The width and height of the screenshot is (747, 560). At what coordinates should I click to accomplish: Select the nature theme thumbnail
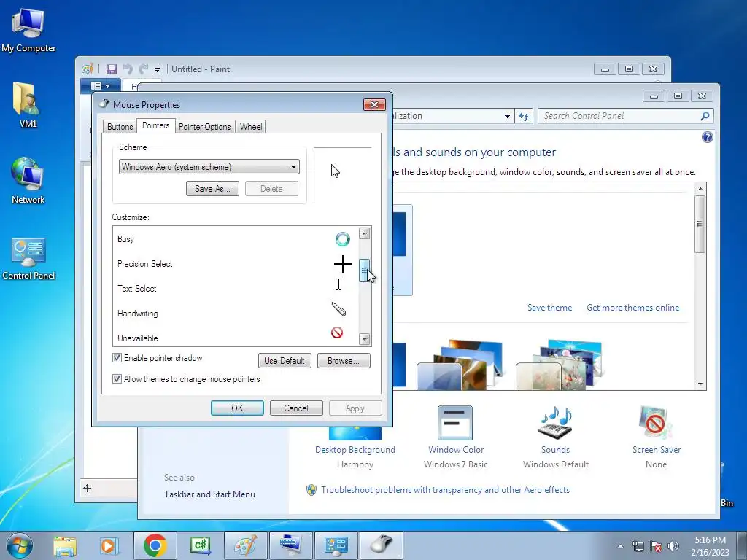point(560,365)
